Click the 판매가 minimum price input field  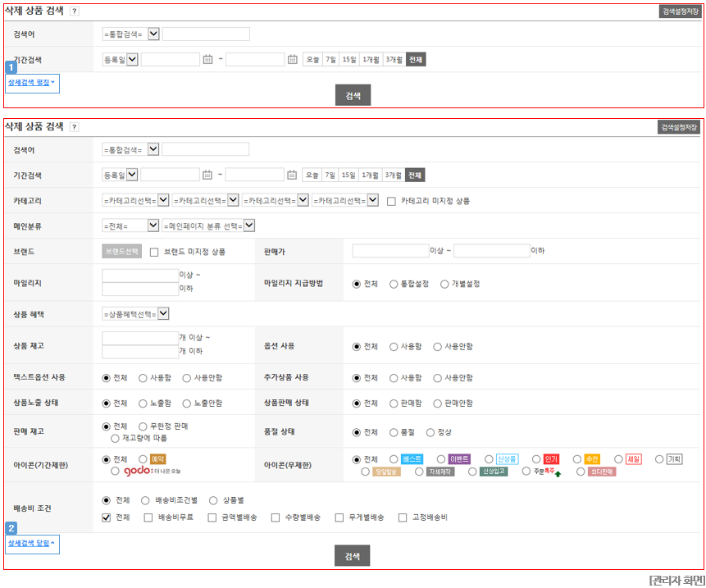390,251
